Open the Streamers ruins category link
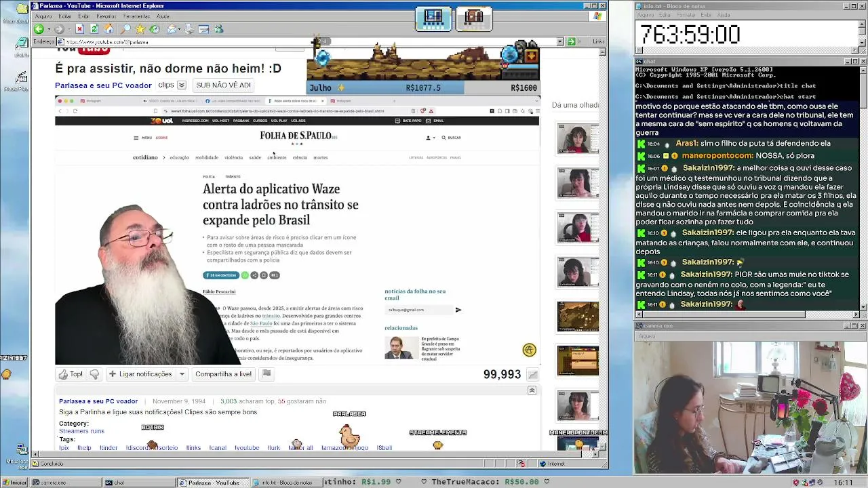 pos(81,431)
